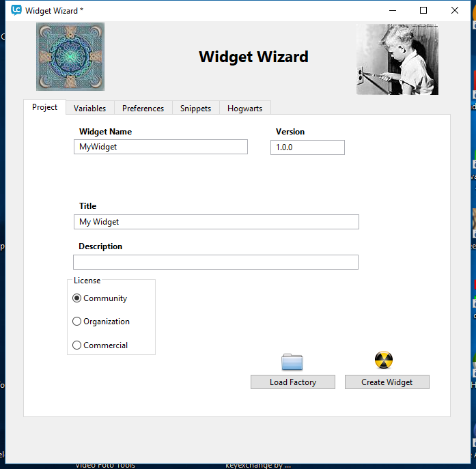Focus the Widget Name field containing MyWidget
The height and width of the screenshot is (469, 476).
161,147
